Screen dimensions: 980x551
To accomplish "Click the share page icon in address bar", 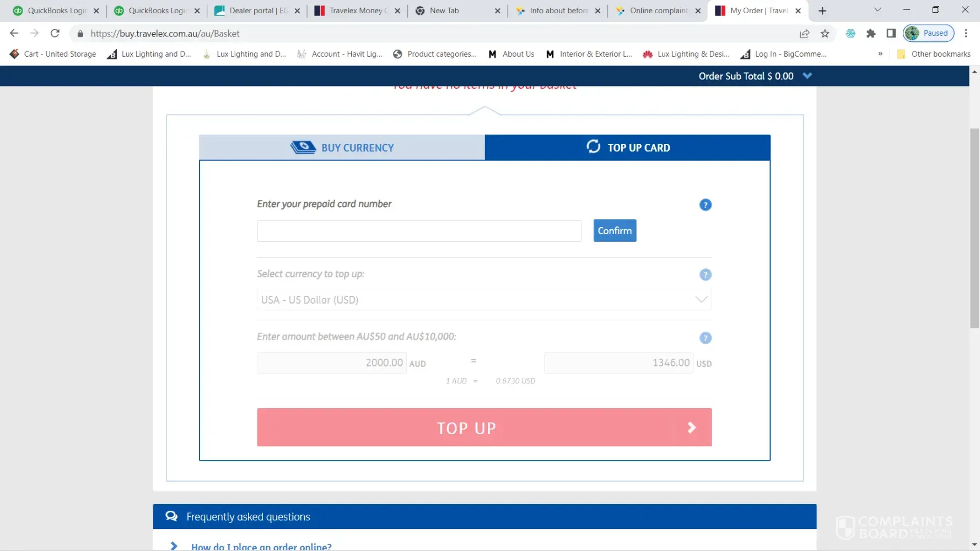I will [x=804, y=34].
